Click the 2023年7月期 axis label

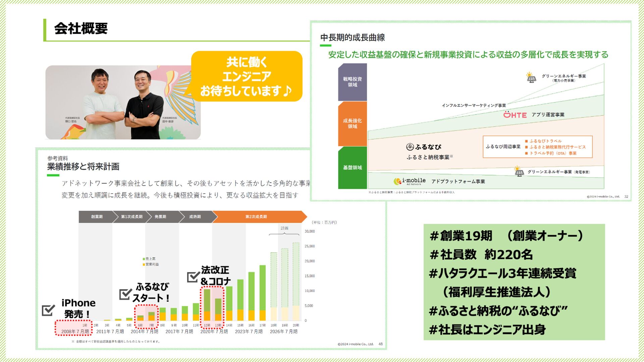point(249,331)
